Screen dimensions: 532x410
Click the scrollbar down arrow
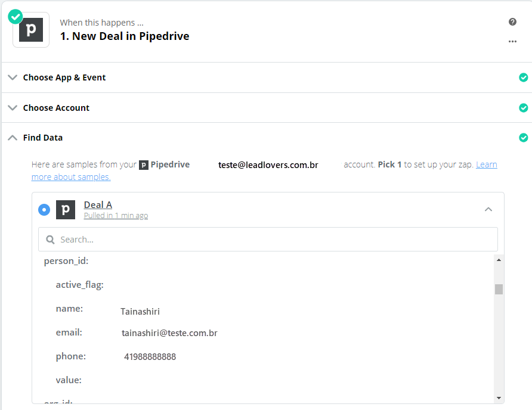[499, 397]
